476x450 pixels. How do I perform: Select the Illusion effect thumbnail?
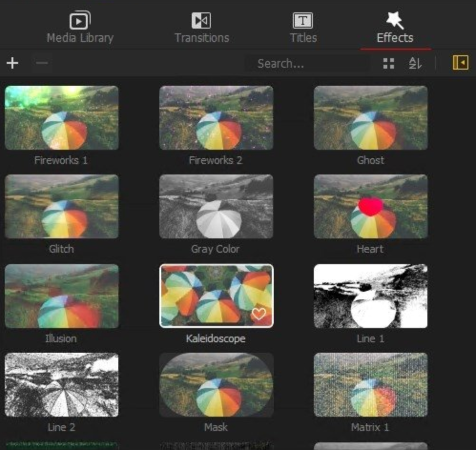(62, 296)
